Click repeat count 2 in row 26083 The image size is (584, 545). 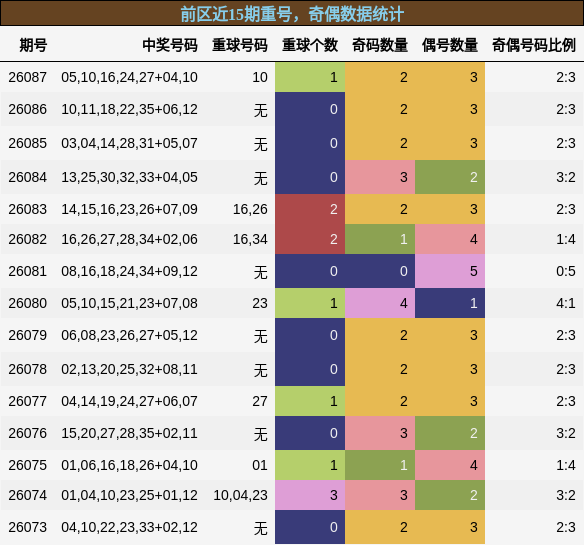pyautogui.click(x=310, y=209)
